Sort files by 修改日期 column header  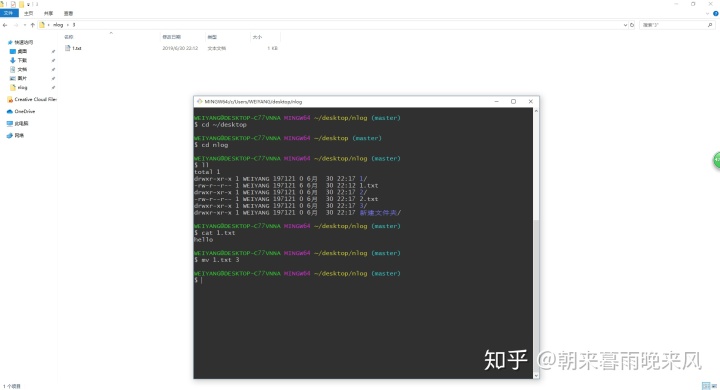(172, 37)
